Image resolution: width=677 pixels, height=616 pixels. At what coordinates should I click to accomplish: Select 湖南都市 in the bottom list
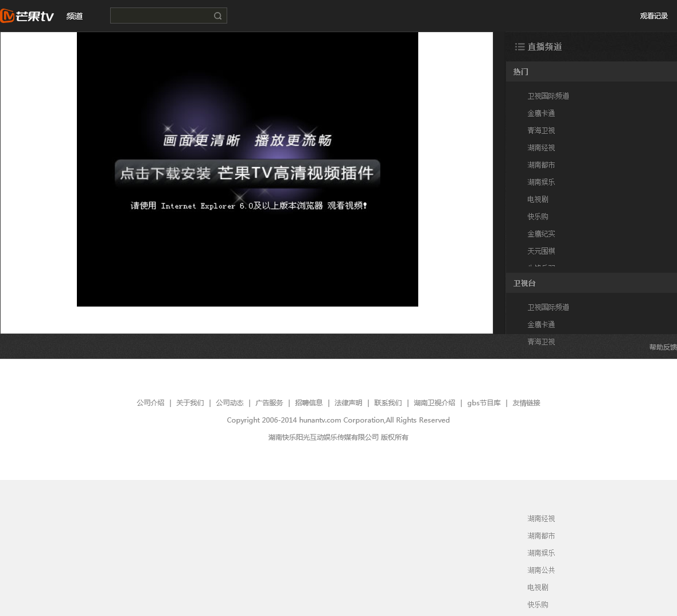(x=541, y=536)
